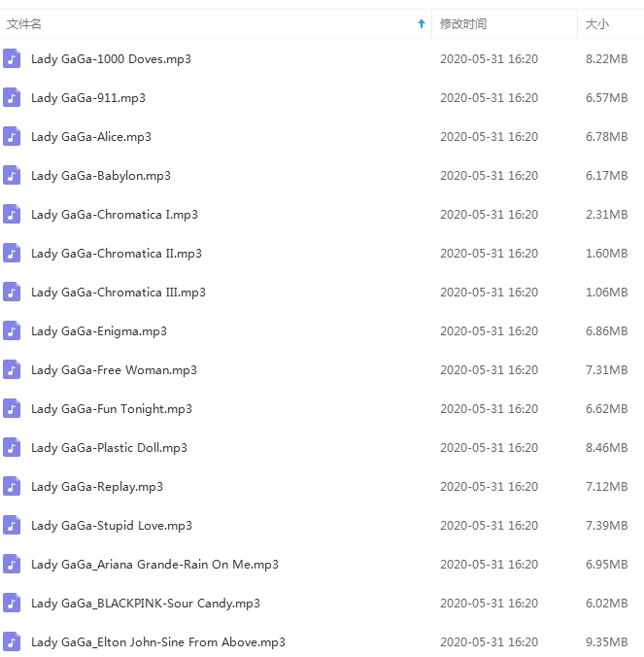Viewport: 644px width, 657px height.
Task: Click the music icon beside Rain On Me.mp3
Action: click(12, 565)
